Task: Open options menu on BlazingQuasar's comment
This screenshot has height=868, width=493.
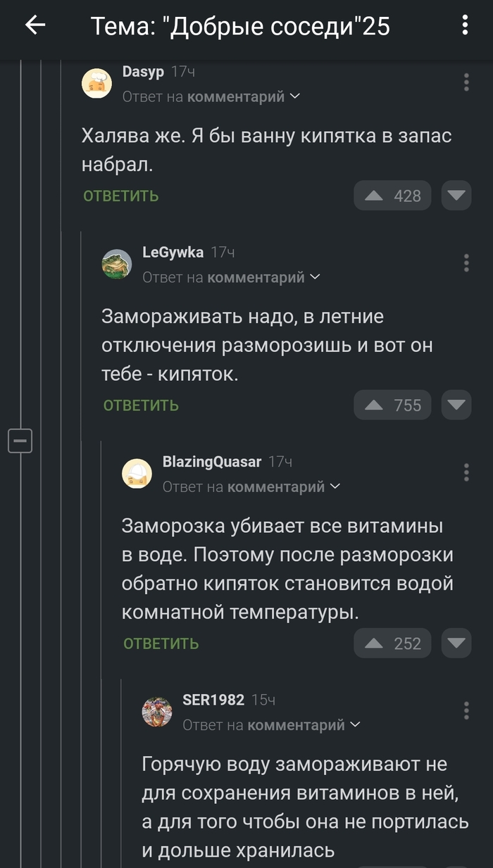Action: pos(466,473)
